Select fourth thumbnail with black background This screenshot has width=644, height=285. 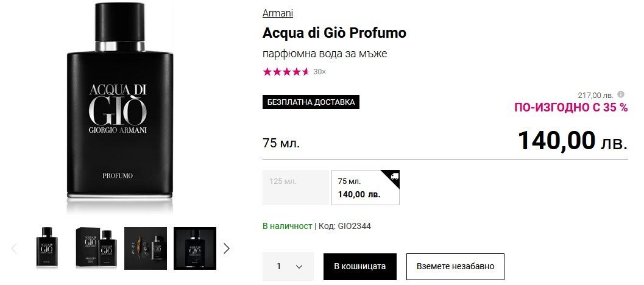(x=195, y=248)
